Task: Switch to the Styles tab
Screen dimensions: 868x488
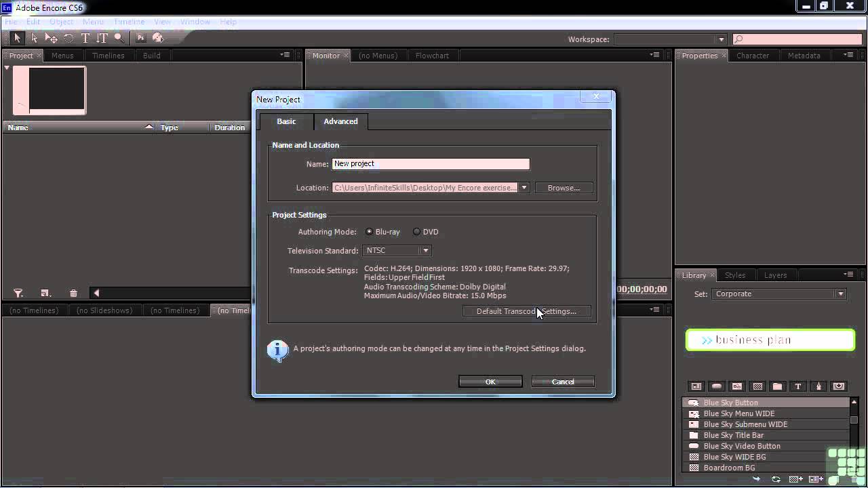Action: click(x=735, y=275)
